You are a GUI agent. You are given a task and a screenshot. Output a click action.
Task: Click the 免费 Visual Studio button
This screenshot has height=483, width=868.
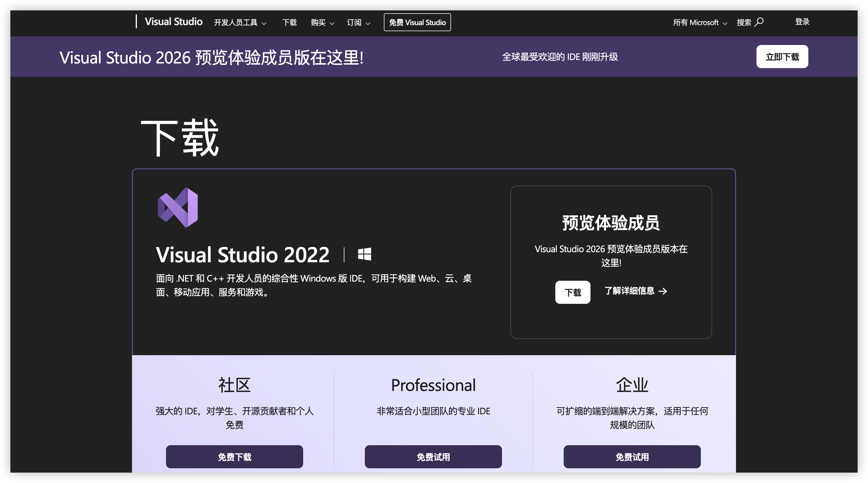point(417,22)
